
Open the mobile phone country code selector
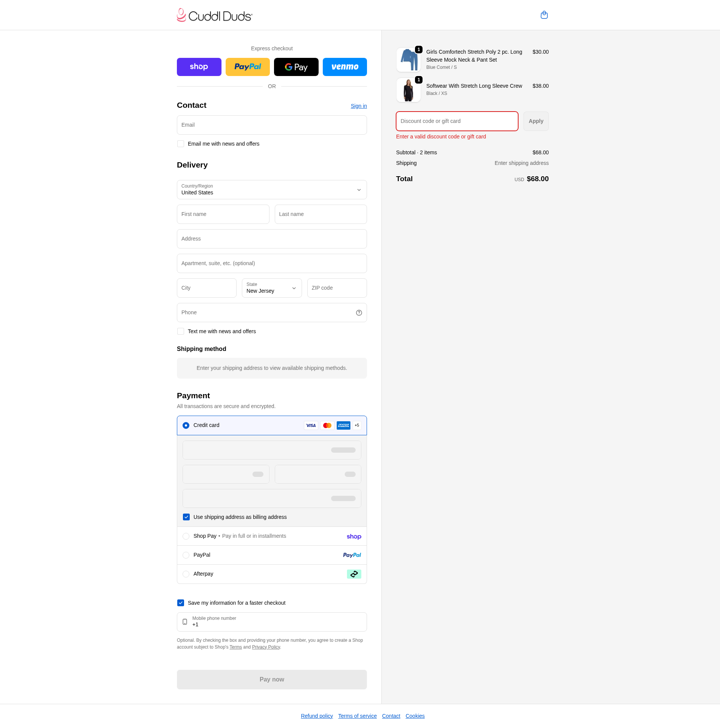(185, 622)
